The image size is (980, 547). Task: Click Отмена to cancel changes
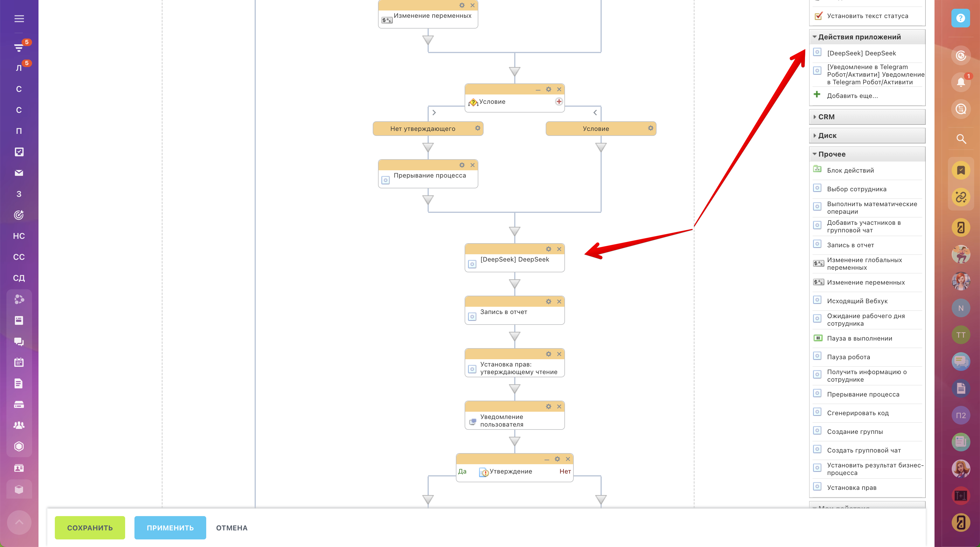click(x=232, y=527)
